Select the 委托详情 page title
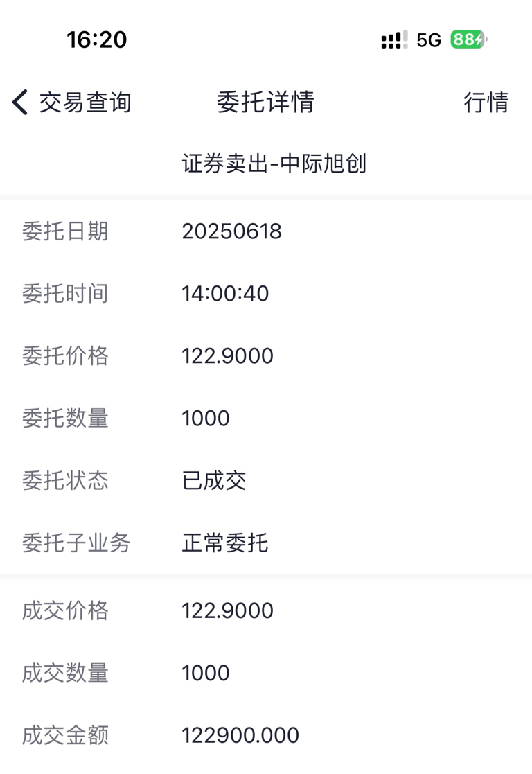532x774 pixels. tap(265, 102)
